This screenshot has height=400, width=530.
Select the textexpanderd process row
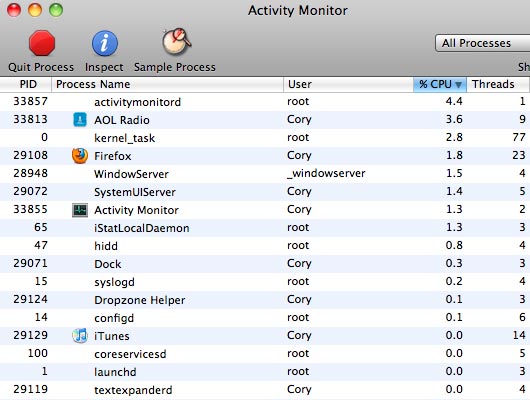tap(265, 390)
